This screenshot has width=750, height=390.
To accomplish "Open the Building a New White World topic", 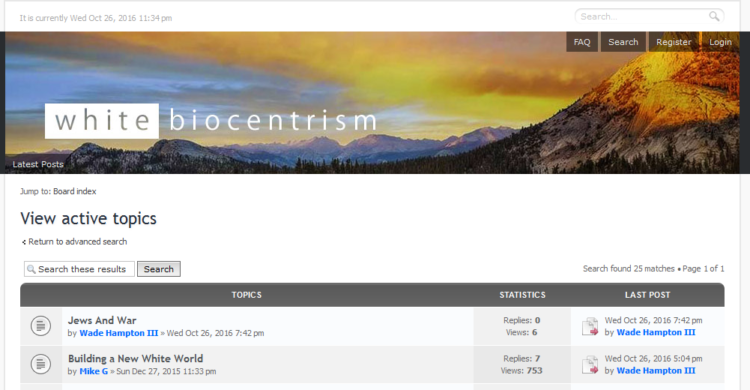I will pos(135,358).
